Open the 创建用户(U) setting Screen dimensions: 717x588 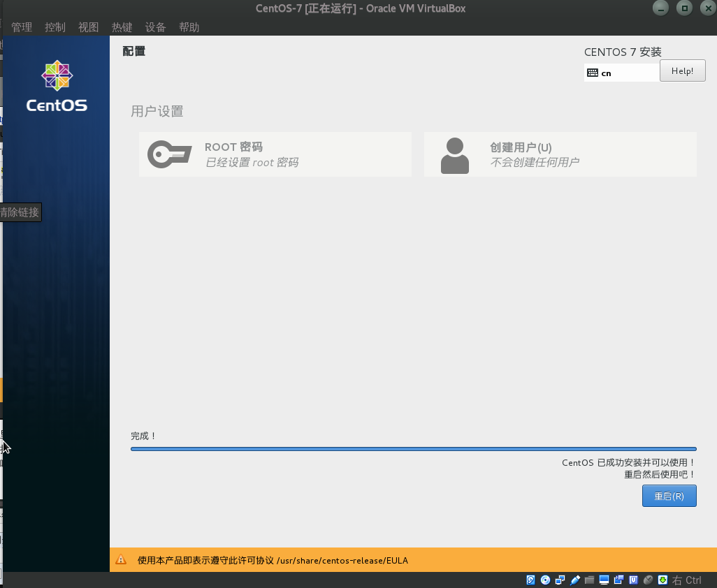[560, 154]
